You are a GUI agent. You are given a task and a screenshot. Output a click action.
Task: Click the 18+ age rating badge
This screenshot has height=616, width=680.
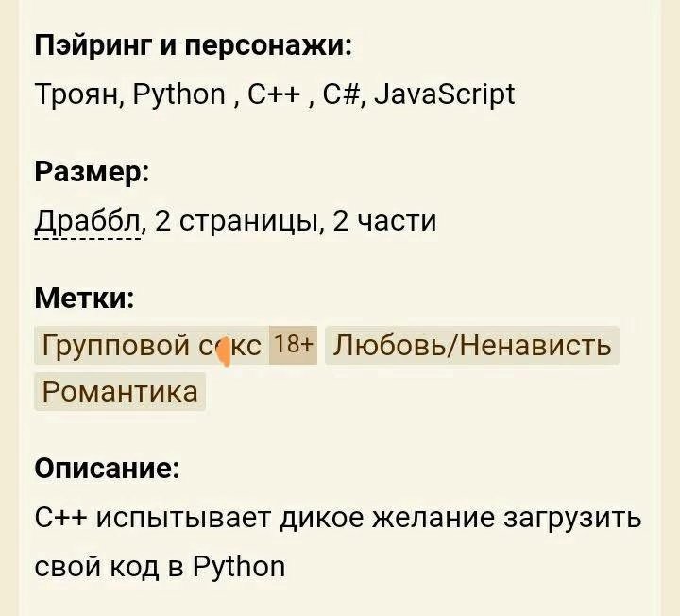[293, 346]
